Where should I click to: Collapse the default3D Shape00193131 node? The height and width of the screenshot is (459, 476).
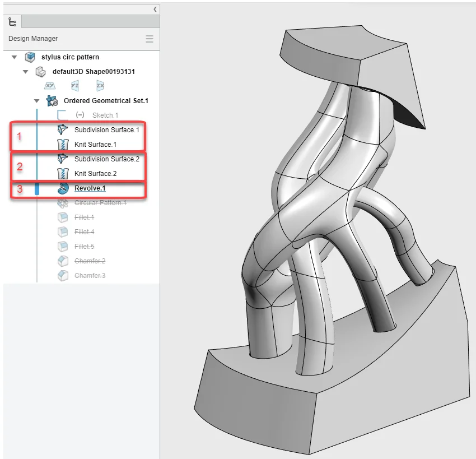[26, 72]
